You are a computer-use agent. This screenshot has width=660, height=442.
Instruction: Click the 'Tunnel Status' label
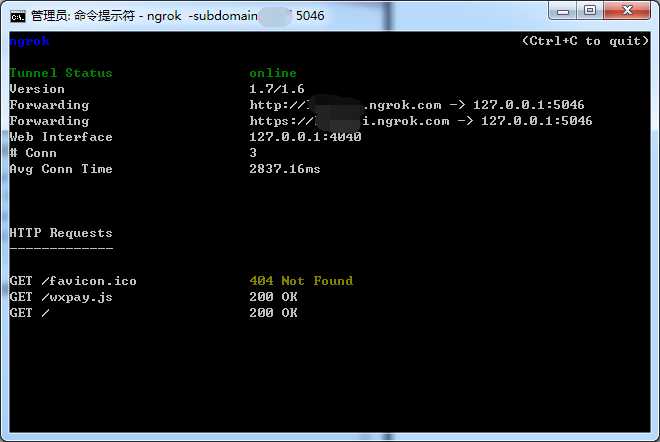click(61, 73)
